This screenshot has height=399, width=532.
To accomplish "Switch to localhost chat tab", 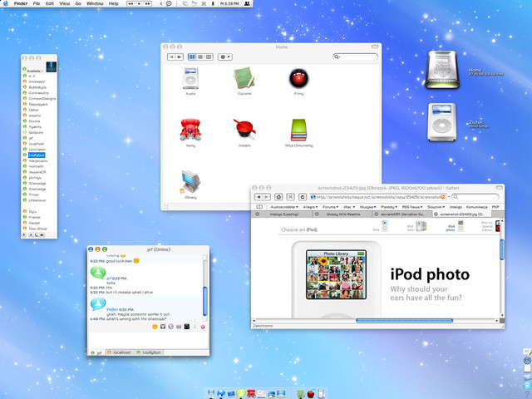I will coord(121,352).
